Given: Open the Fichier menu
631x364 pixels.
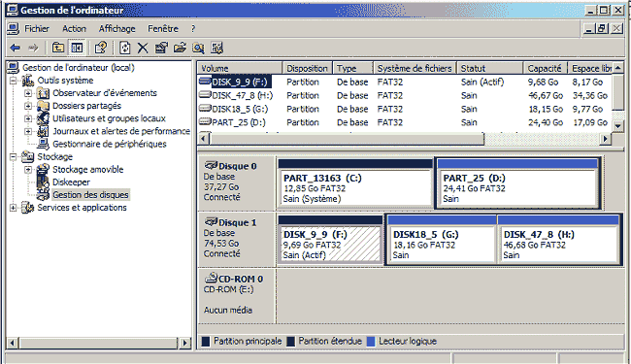Looking at the screenshot, I should (x=37, y=28).
